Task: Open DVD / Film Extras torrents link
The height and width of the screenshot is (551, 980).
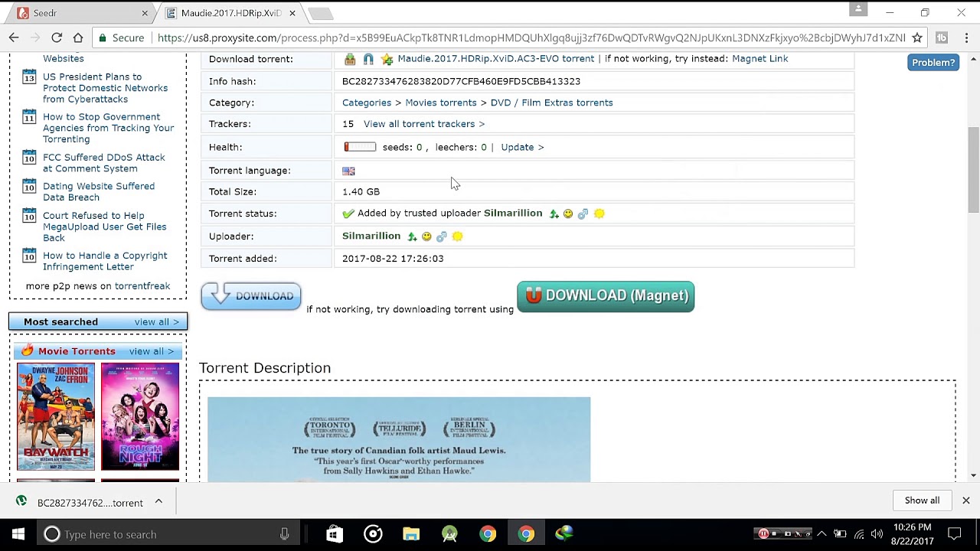Action: click(551, 103)
